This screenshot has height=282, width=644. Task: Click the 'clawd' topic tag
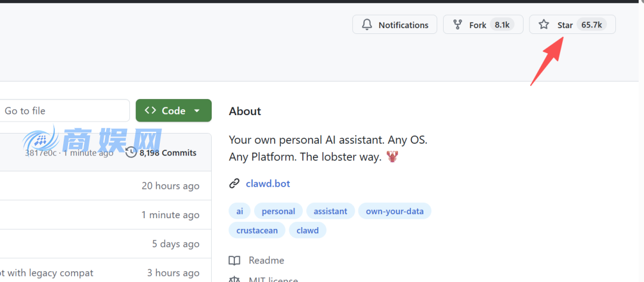click(x=308, y=230)
